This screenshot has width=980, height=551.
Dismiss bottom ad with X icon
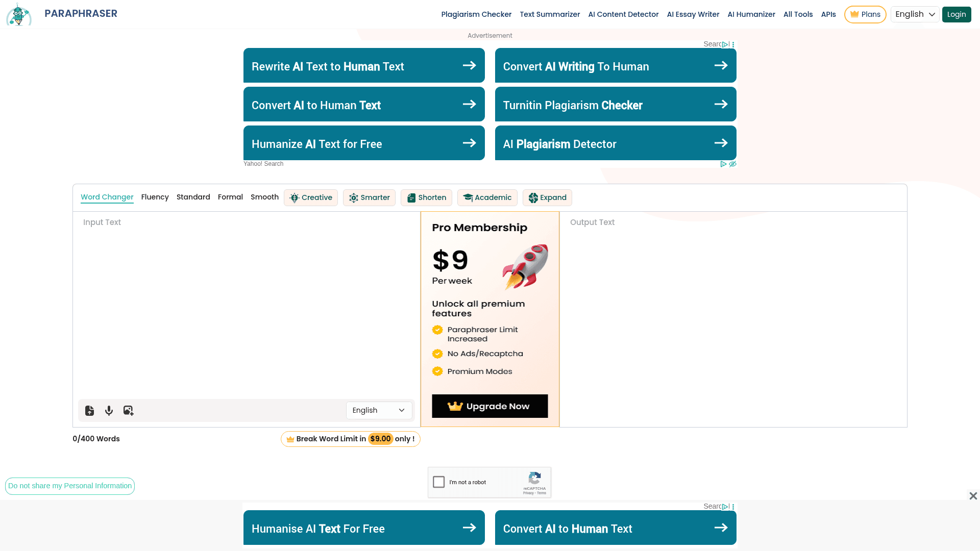[x=973, y=496]
